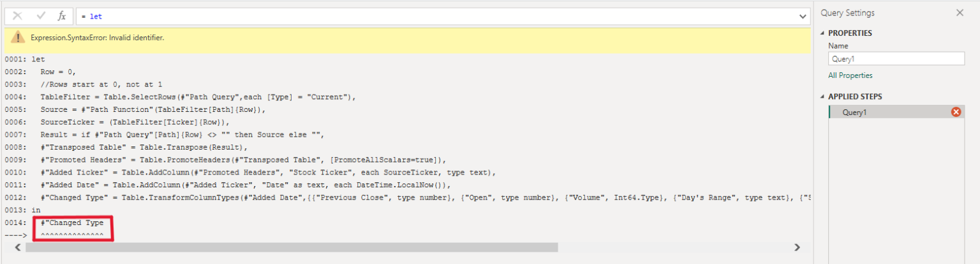
Task: Click the Invalid identifier error message text
Action: [x=97, y=38]
